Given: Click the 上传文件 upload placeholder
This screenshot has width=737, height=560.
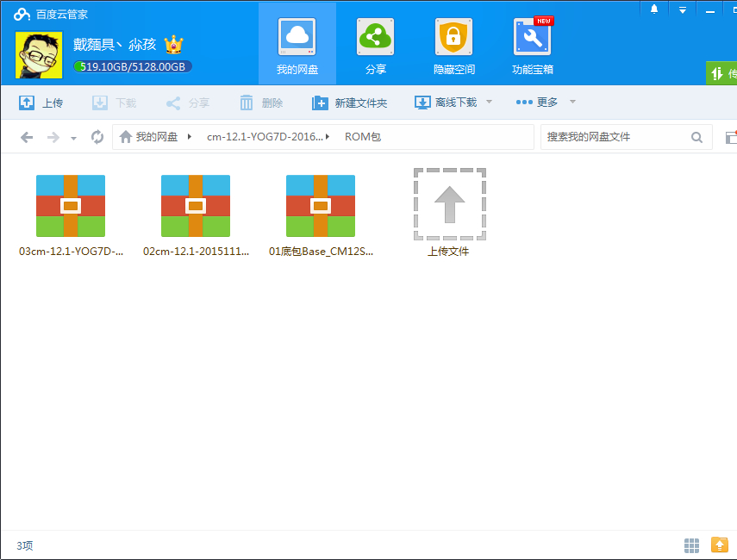Looking at the screenshot, I should point(449,212).
